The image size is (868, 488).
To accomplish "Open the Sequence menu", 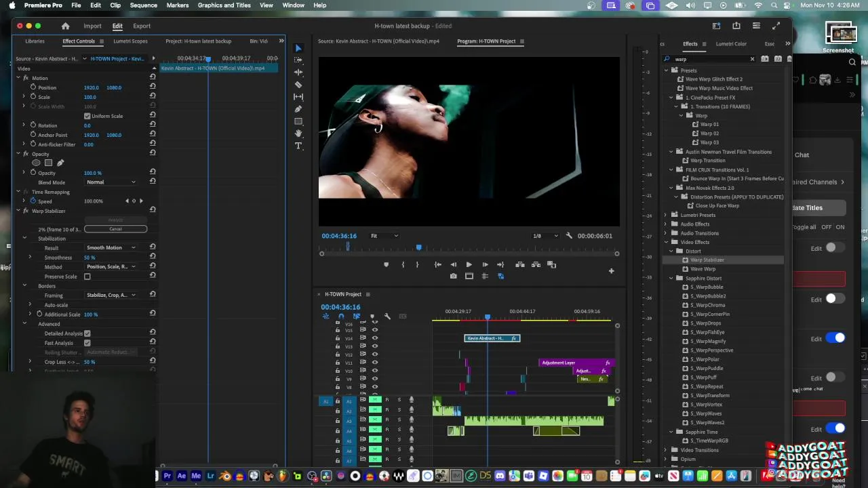I will coord(143,5).
